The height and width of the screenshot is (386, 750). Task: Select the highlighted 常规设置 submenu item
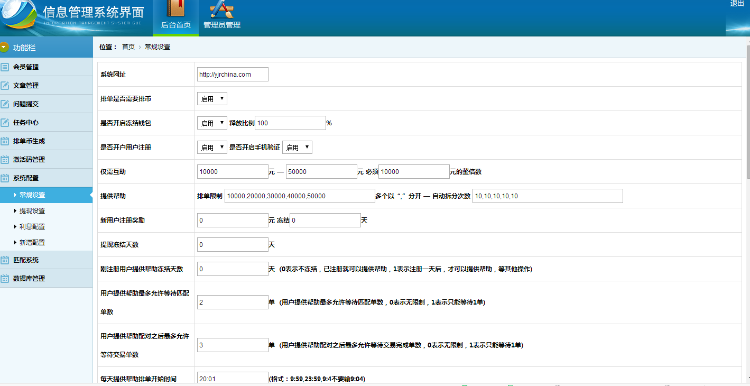pyautogui.click(x=46, y=195)
